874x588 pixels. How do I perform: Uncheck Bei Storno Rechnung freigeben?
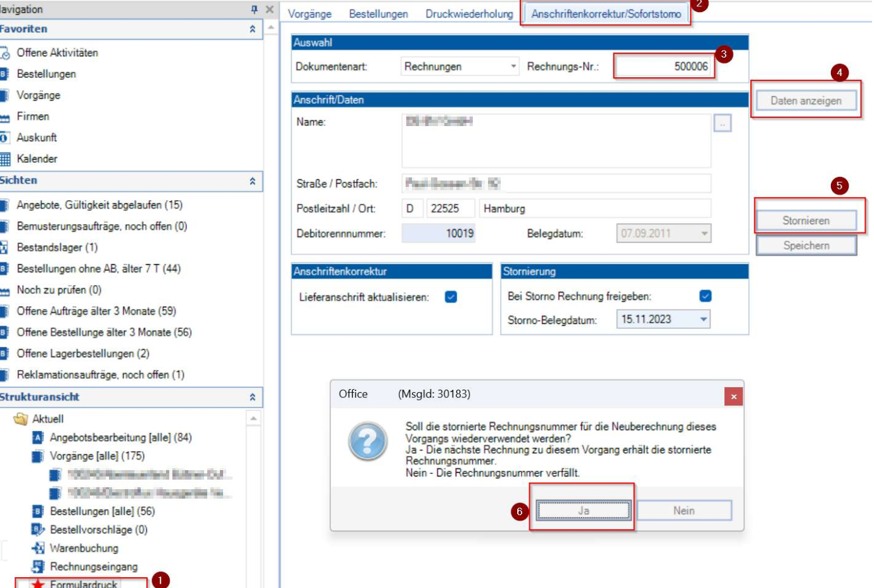(705, 296)
